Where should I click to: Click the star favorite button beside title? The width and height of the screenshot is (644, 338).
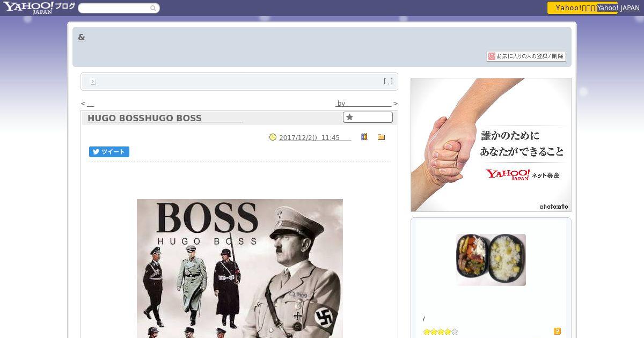tap(368, 117)
